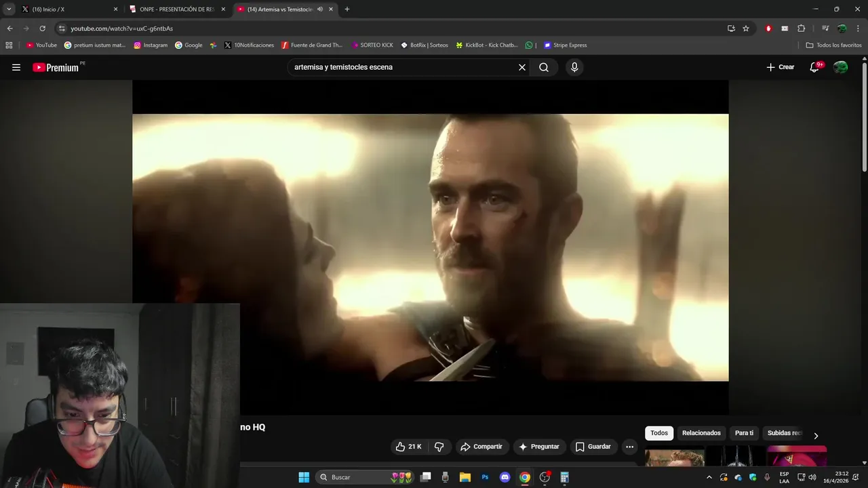The image size is (868, 488).
Task: Open the YouTube bookmark
Action: click(x=41, y=45)
